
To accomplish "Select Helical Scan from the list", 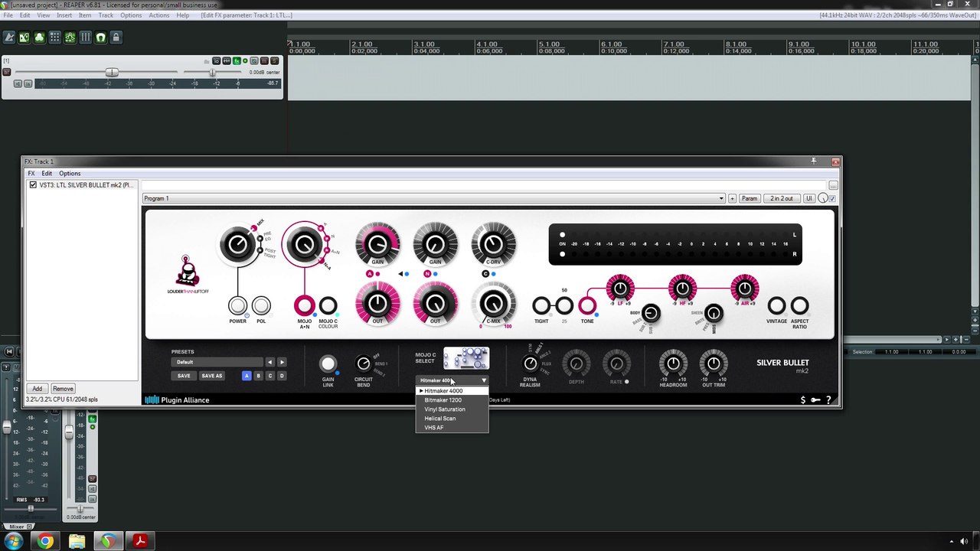I will [x=452, y=419].
